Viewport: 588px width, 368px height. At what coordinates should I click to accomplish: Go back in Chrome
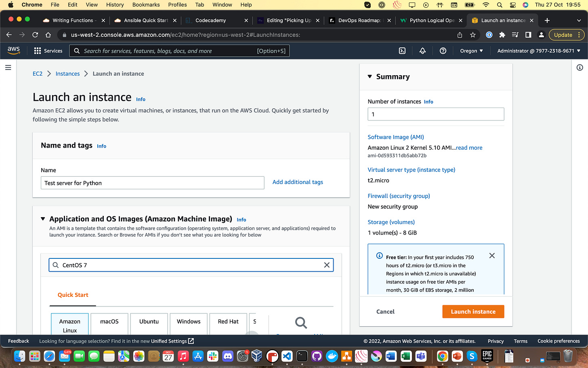click(x=9, y=35)
